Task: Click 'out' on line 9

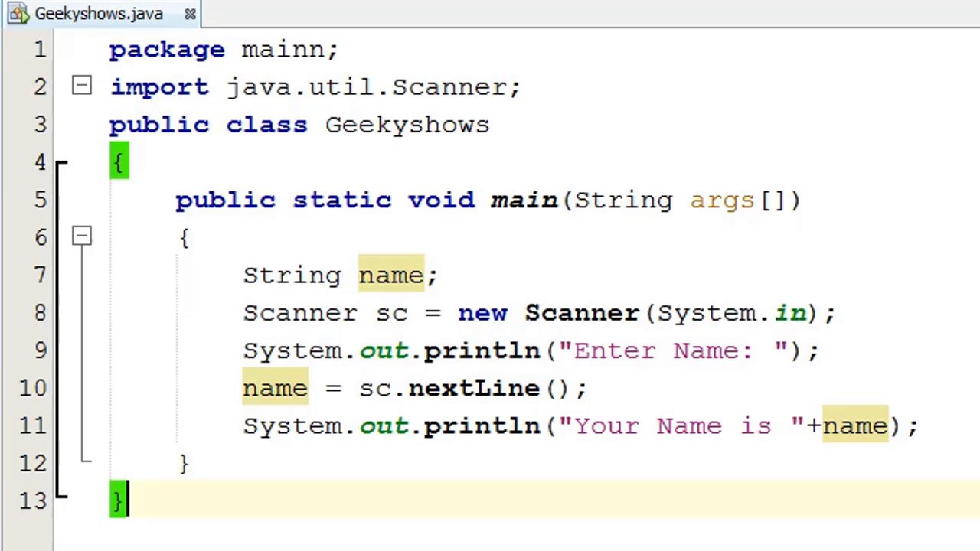Action: point(384,351)
